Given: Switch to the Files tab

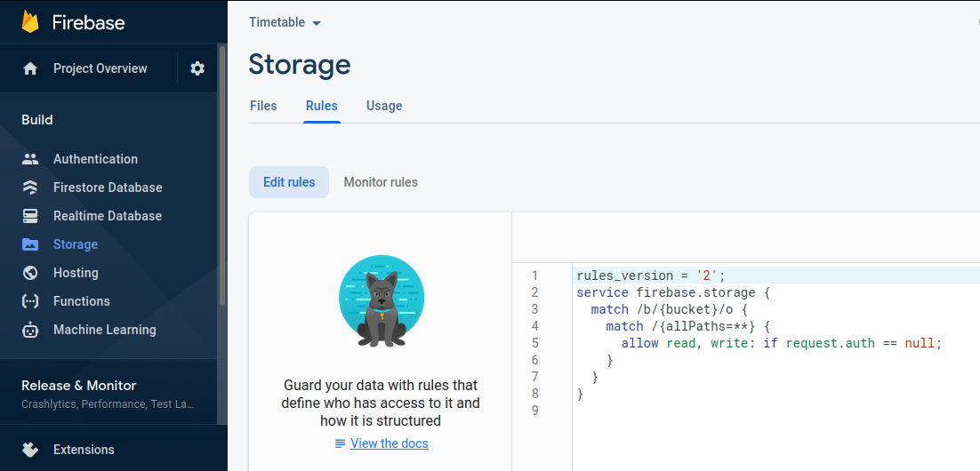Looking at the screenshot, I should coord(263,106).
